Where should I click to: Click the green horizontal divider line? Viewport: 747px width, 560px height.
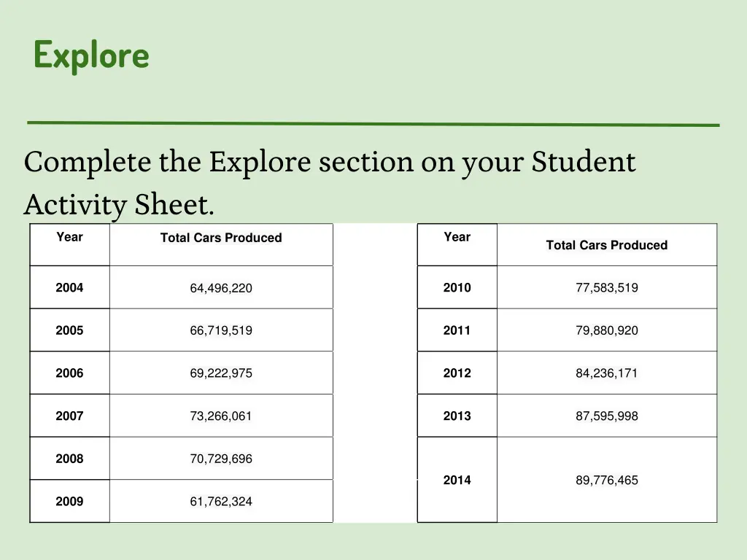click(373, 124)
